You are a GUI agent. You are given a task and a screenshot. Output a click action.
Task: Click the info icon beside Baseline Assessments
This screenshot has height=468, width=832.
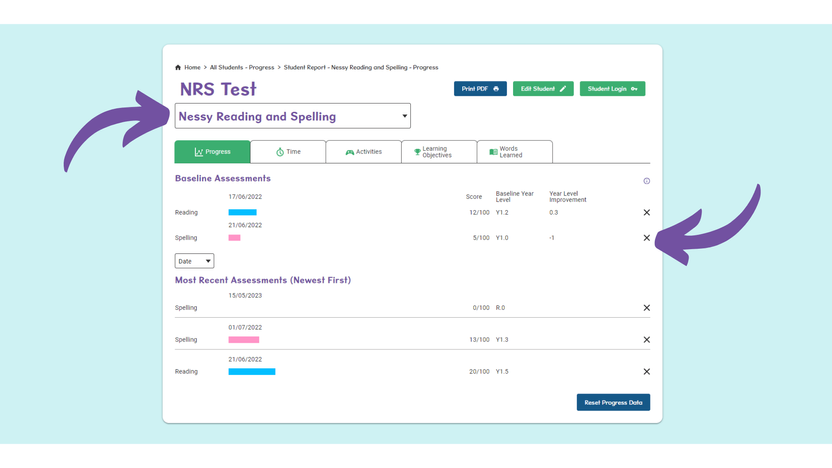tap(646, 181)
